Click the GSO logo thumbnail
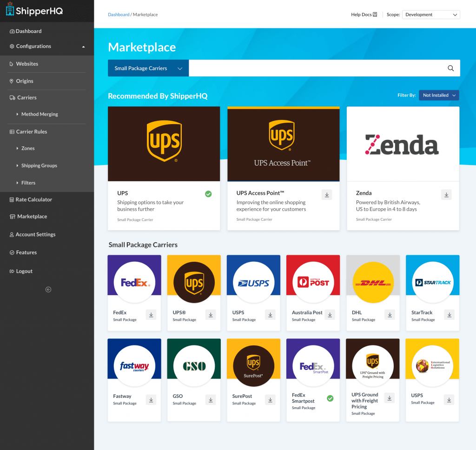Image resolution: width=476 pixels, height=450 pixels. point(194,366)
